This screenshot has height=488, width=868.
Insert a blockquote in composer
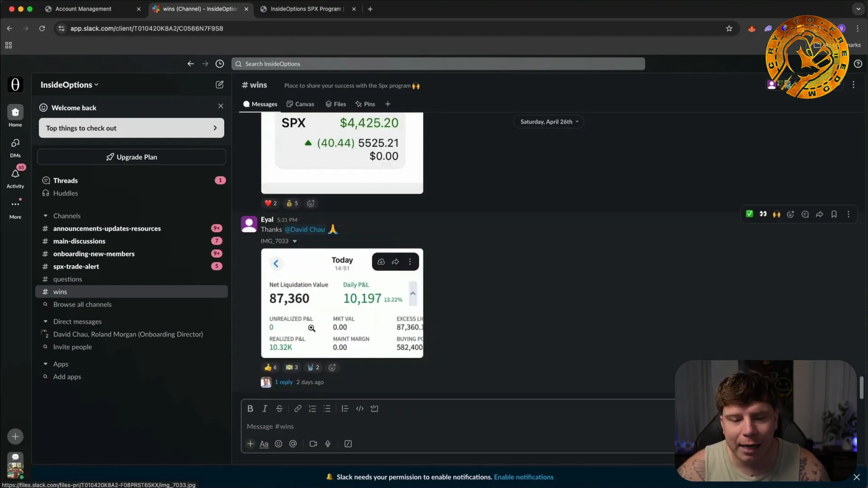345,408
